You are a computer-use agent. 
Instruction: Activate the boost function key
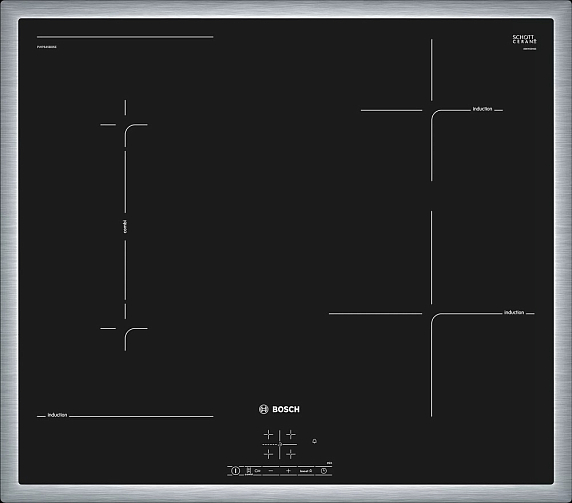coord(306,471)
